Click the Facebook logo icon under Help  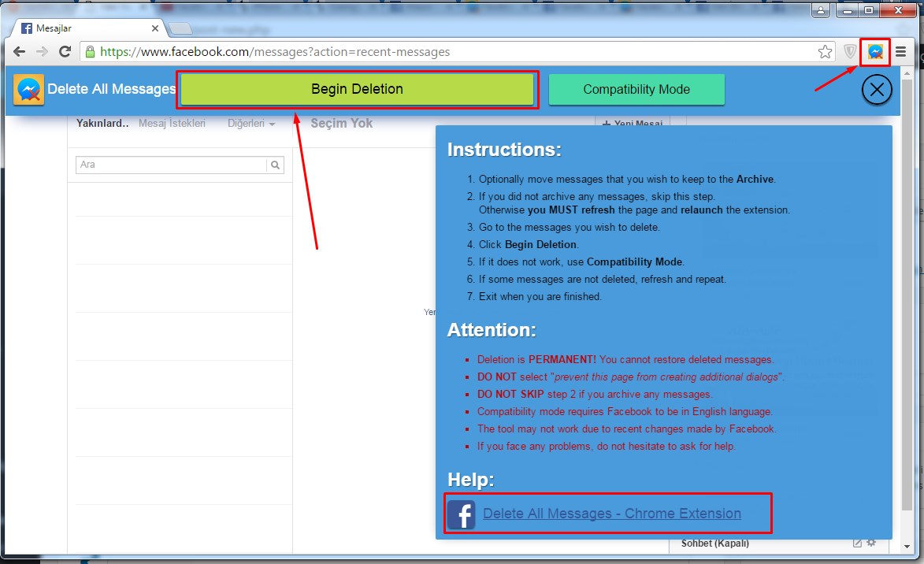click(462, 514)
